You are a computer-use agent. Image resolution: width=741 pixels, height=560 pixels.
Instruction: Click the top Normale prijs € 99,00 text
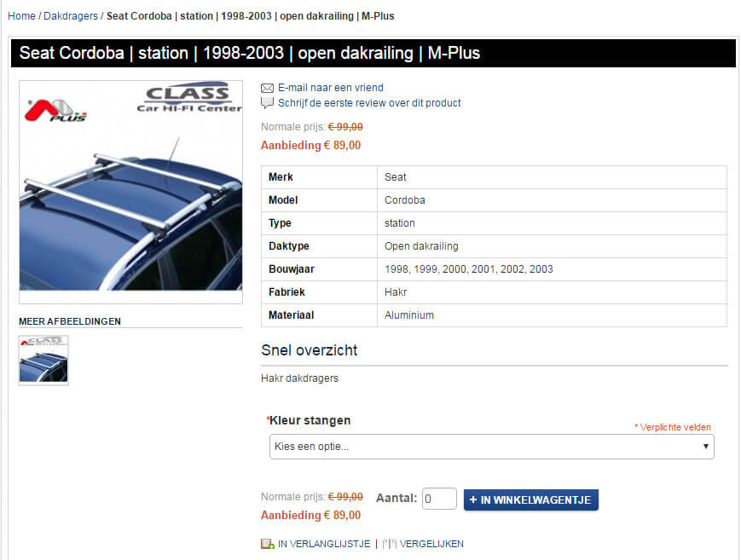point(312,127)
